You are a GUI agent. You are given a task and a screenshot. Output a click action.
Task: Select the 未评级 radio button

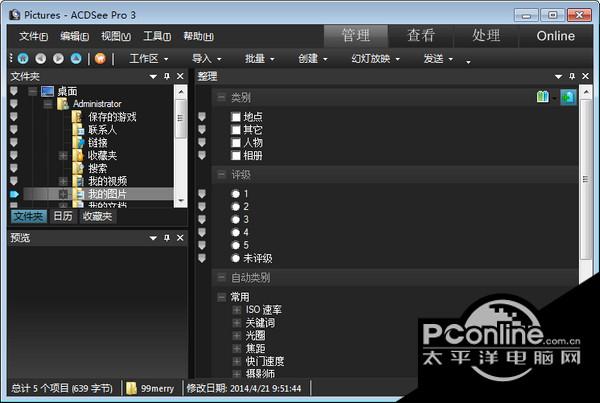(x=236, y=258)
